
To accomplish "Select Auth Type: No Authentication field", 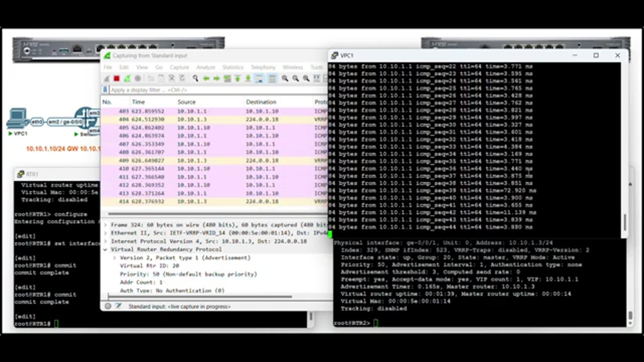I will click(172, 291).
